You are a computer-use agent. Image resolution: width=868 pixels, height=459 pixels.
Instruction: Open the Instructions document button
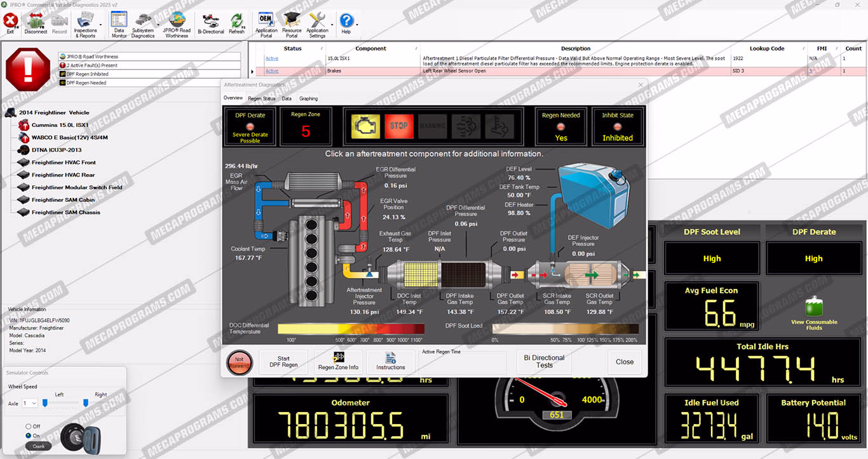pos(391,362)
